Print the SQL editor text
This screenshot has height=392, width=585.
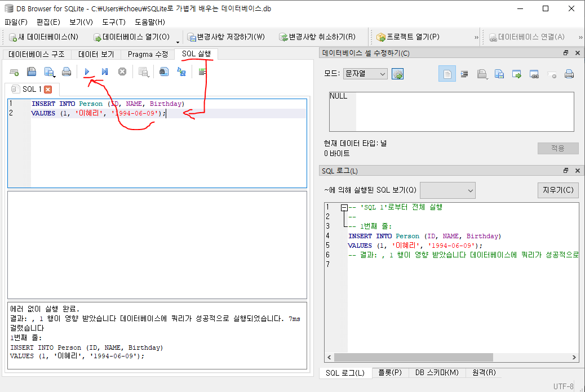[x=67, y=72]
